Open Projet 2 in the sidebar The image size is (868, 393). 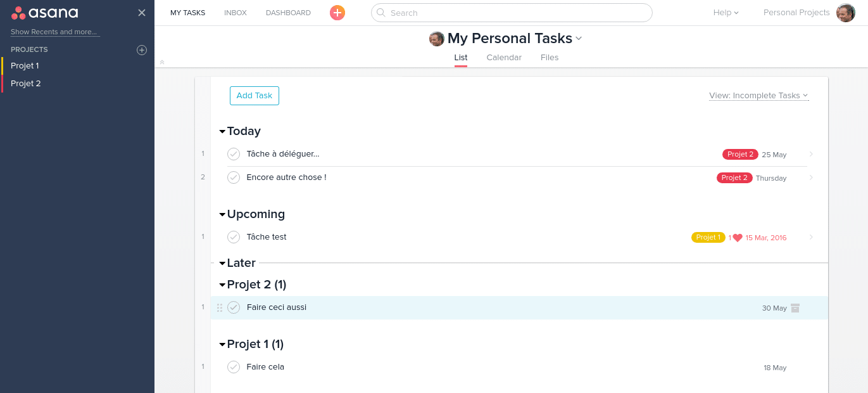click(25, 84)
